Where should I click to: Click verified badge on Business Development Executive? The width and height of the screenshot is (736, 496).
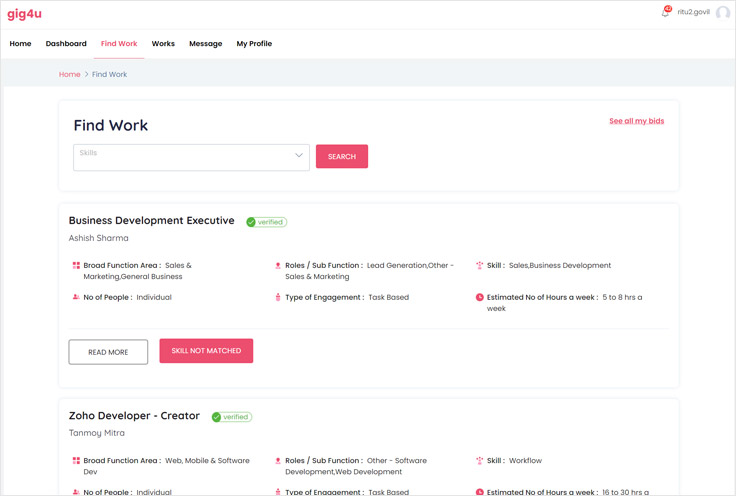(267, 222)
